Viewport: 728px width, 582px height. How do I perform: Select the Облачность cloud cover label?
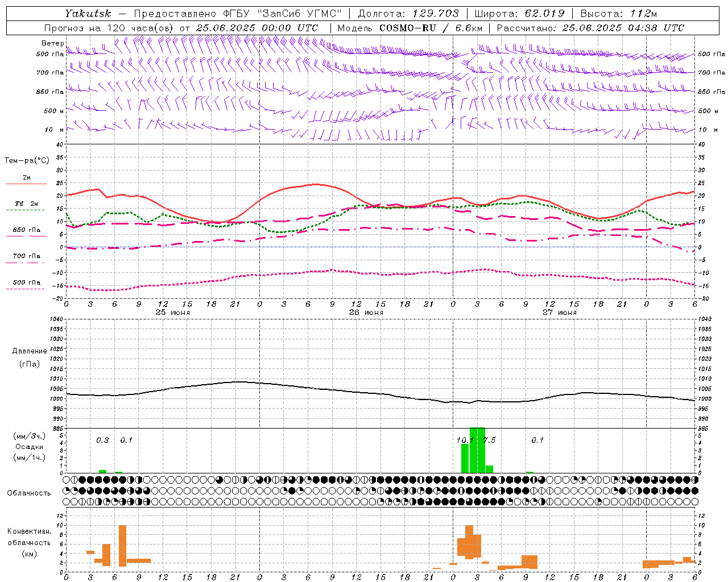pyautogui.click(x=29, y=493)
